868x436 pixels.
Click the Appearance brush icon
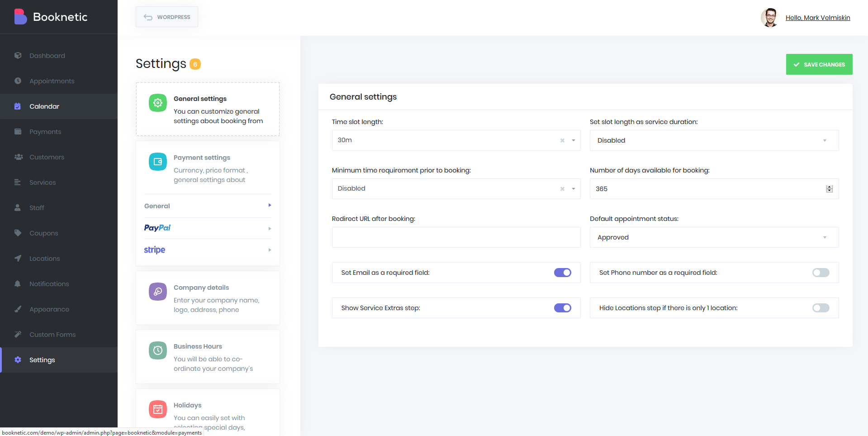click(18, 309)
